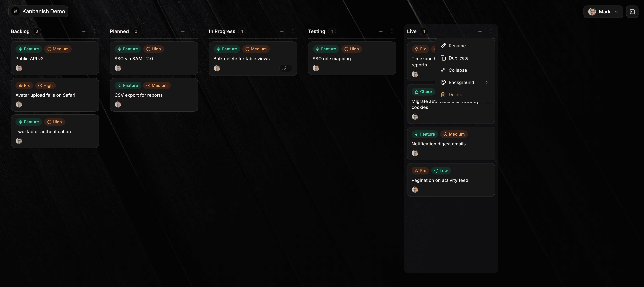
Task: Open the SSO role mapping card
Action: (x=352, y=58)
